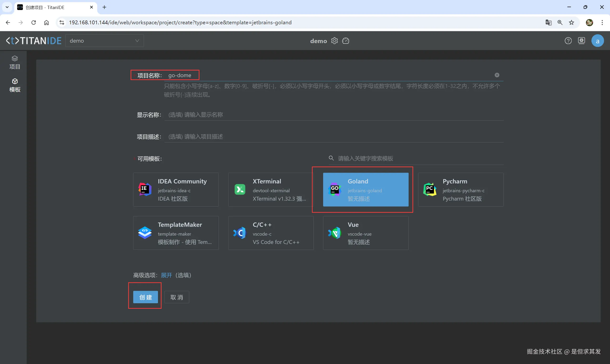Select the XTerminal template card
This screenshot has height=364, width=610.
coord(271,190)
